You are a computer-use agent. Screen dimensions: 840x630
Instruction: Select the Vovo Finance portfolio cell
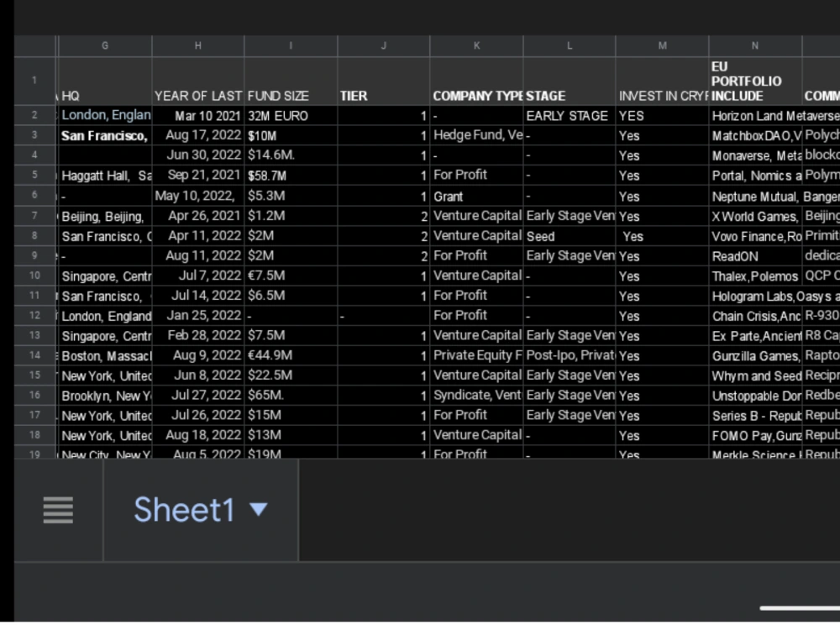(755, 236)
